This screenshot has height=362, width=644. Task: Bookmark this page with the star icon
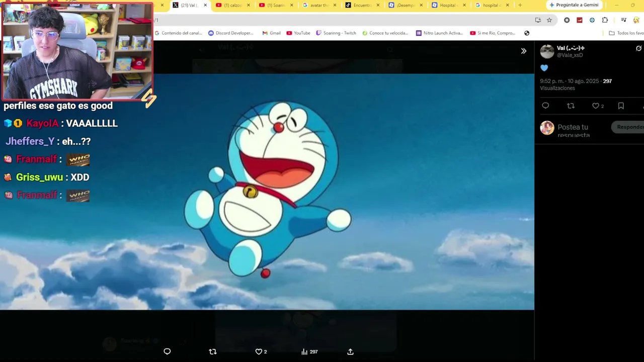[x=549, y=20]
